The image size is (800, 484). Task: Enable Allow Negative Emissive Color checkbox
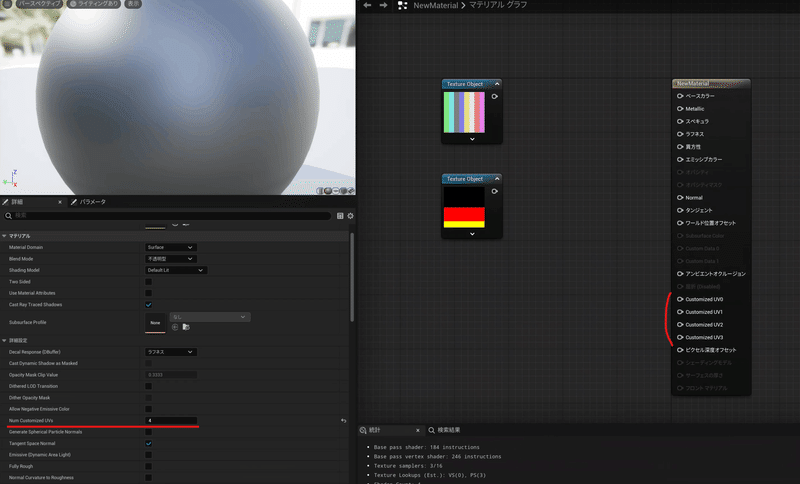pyautogui.click(x=148, y=409)
